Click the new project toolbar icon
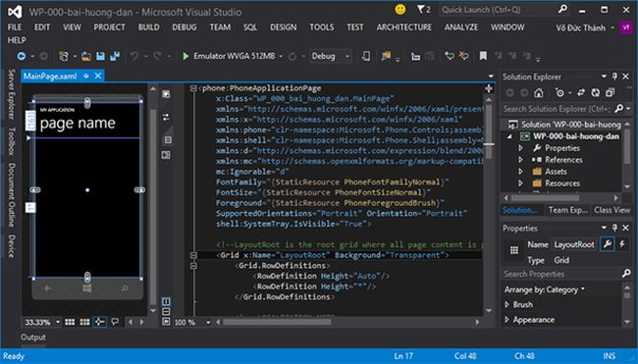 tap(64, 56)
